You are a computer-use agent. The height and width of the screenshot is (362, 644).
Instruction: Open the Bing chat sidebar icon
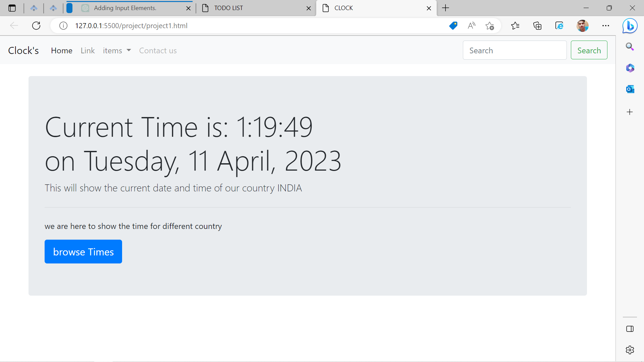point(630,26)
